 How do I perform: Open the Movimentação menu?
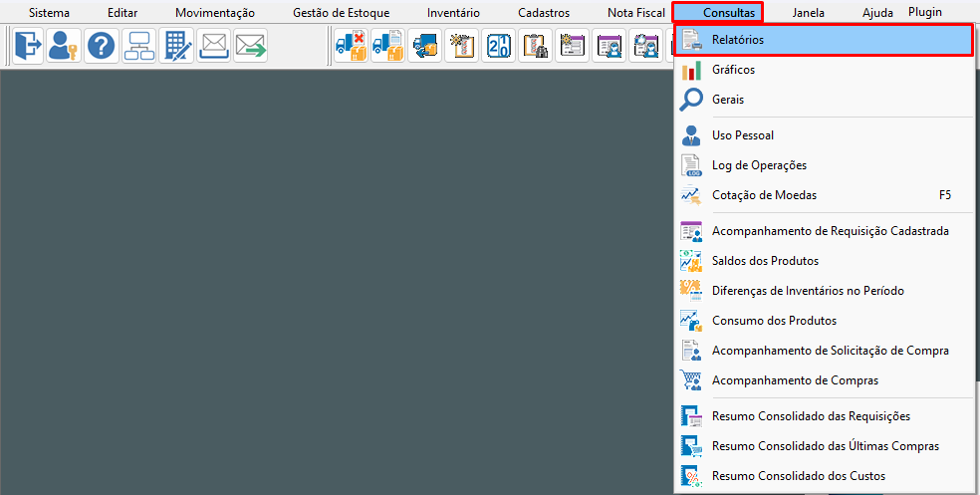[215, 13]
